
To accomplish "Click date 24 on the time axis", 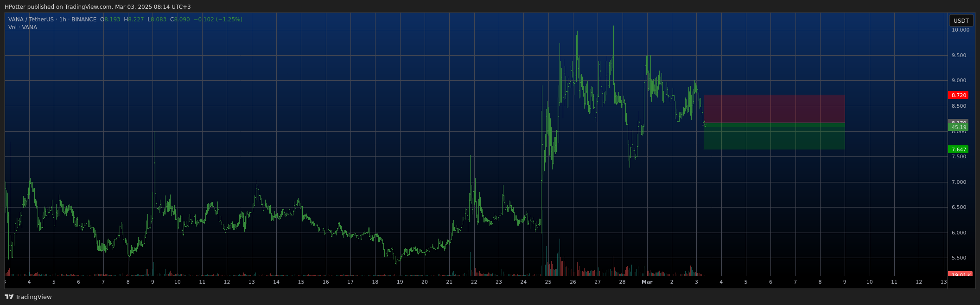I will coord(523,282).
